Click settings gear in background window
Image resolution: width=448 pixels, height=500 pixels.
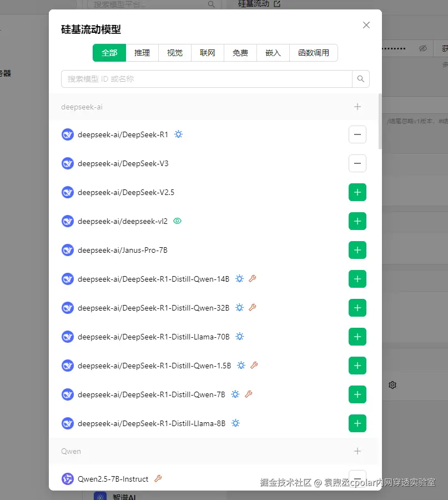tap(392, 385)
